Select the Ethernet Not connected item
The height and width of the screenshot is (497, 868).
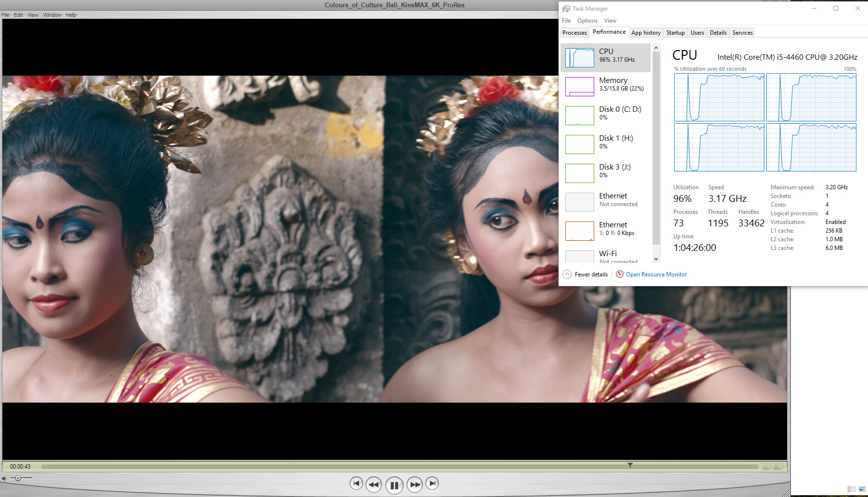pyautogui.click(x=605, y=202)
